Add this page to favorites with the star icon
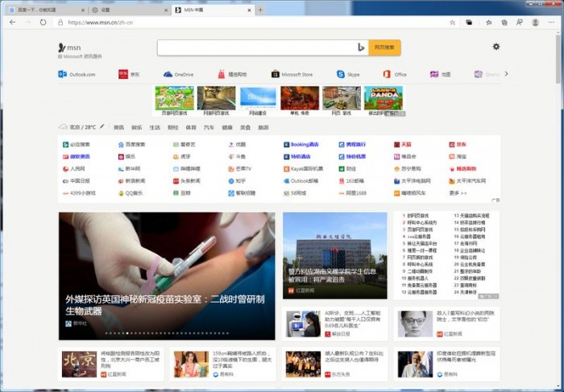The width and height of the screenshot is (564, 392). pyautogui.click(x=453, y=23)
